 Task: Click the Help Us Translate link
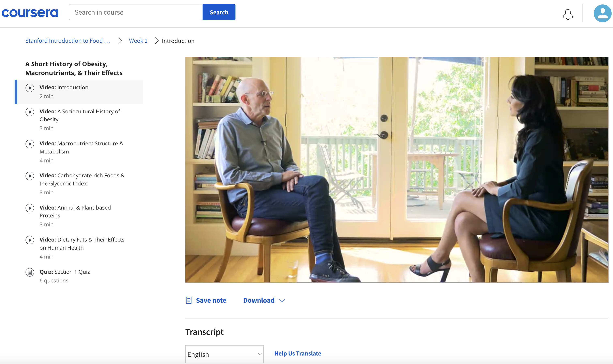pos(297,353)
